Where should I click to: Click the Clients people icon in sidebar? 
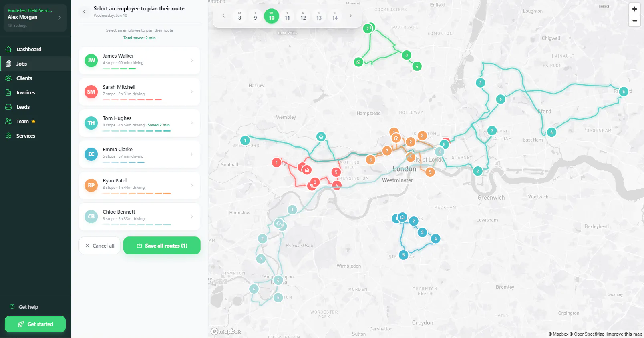tap(8, 78)
